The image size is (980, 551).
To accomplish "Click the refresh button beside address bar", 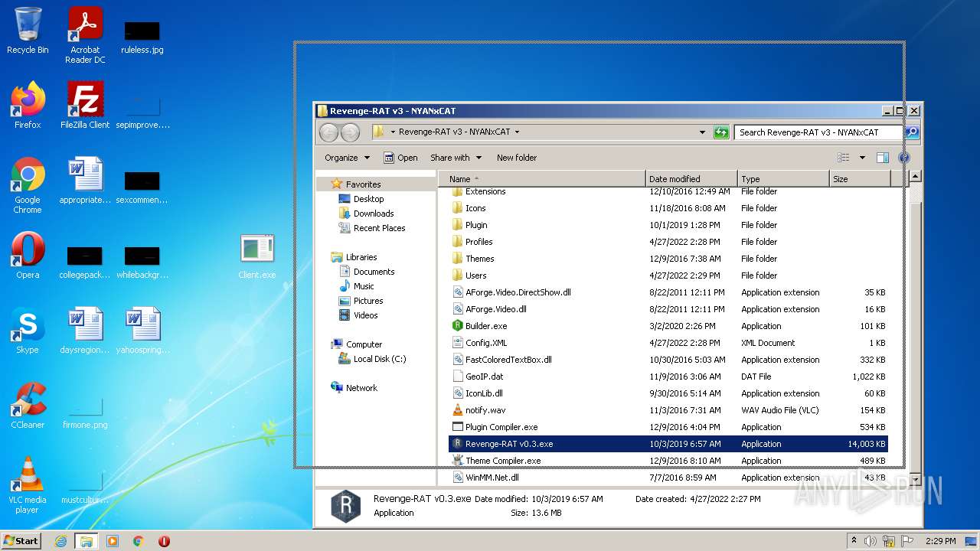I will pos(720,132).
